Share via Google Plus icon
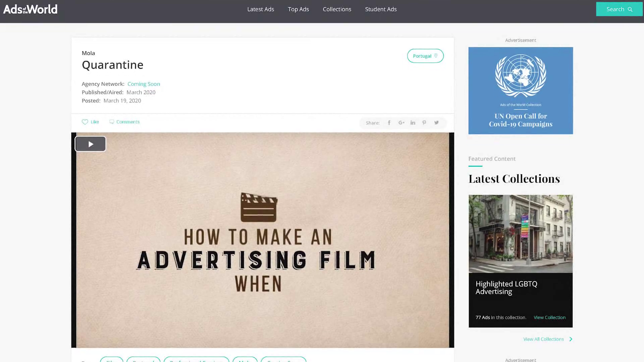The width and height of the screenshot is (644, 362). point(401,123)
